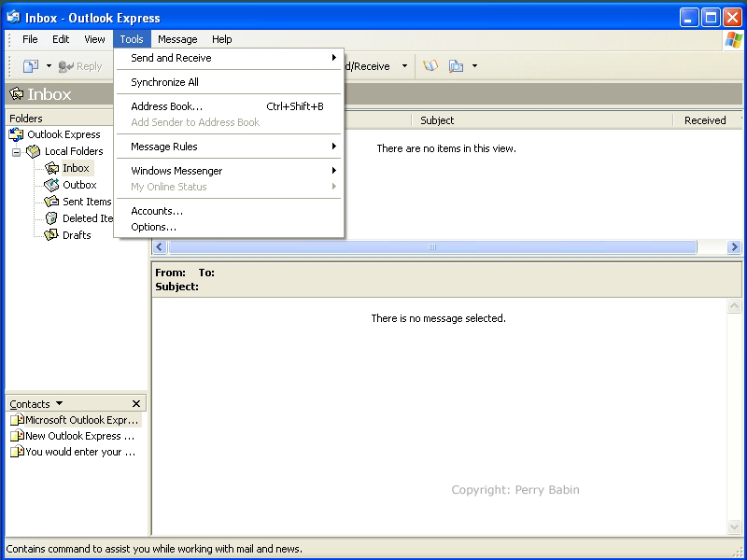
Task: Click the Addresses book icon in toolbar
Action: pyautogui.click(x=430, y=66)
